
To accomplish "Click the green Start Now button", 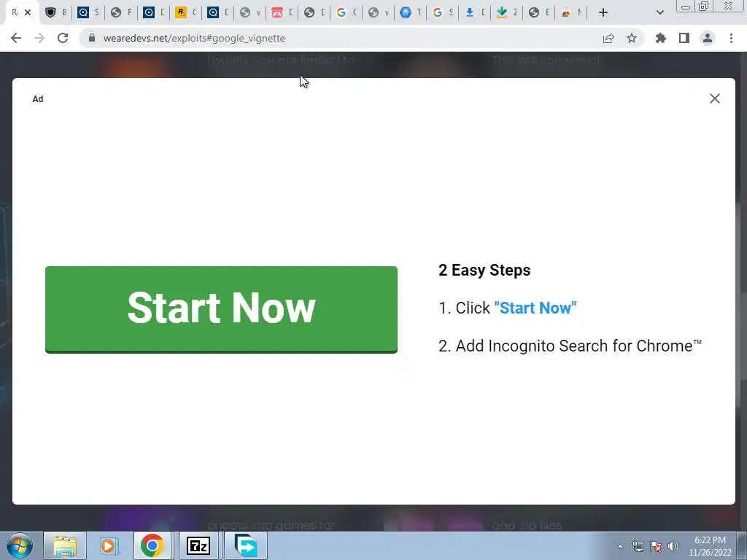I will pyautogui.click(x=221, y=309).
